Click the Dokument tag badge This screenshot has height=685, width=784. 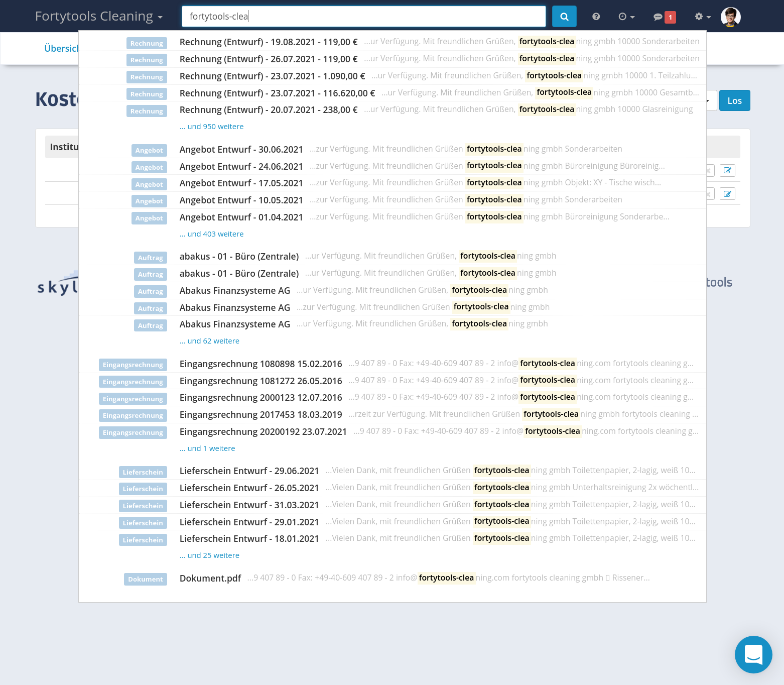coord(146,579)
